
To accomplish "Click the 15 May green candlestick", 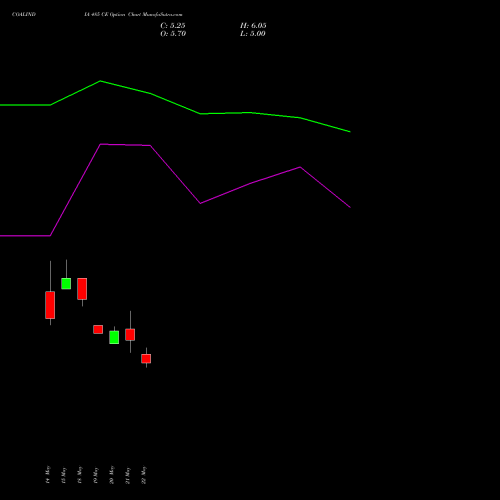I will [66, 284].
